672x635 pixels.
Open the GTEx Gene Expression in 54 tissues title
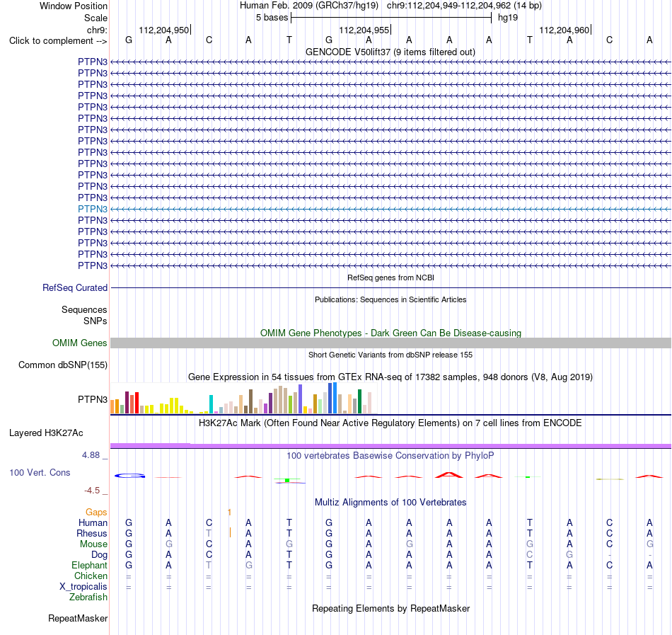coord(390,377)
